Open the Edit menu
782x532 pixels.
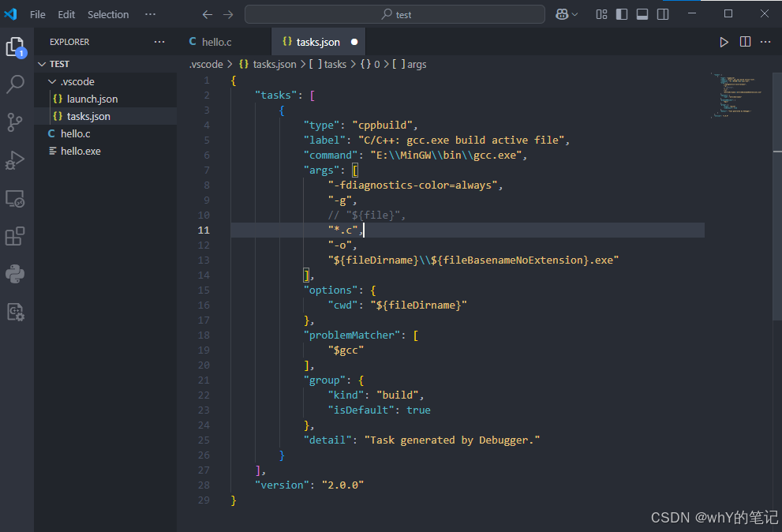click(66, 14)
